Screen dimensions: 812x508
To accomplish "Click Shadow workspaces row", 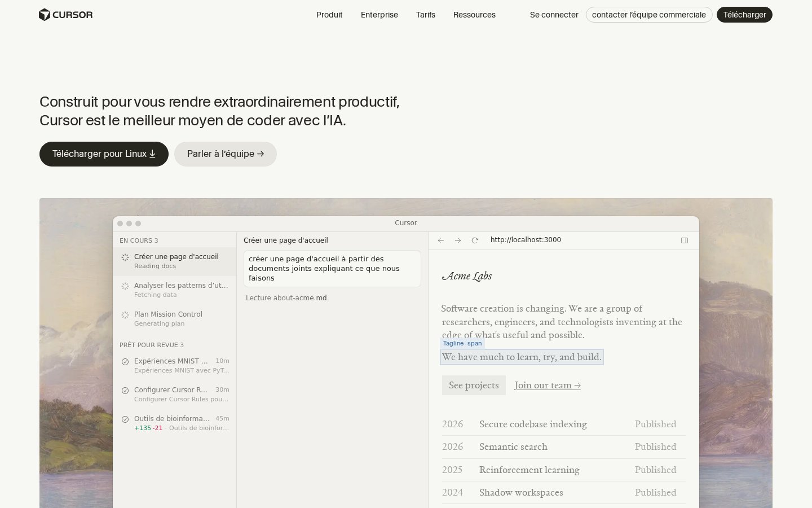I will [x=564, y=493].
